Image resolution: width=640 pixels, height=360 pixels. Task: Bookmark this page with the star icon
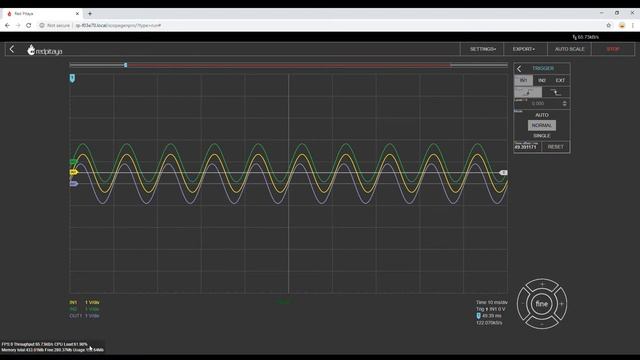609,25
